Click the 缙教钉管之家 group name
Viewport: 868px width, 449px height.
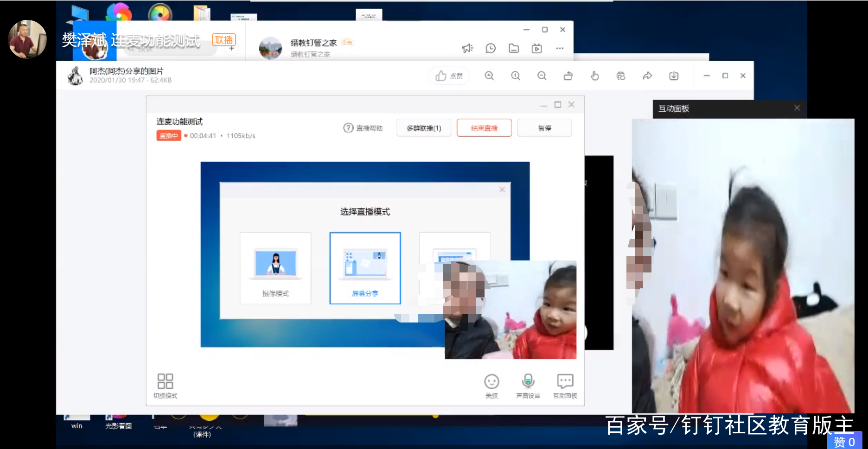pyautogui.click(x=313, y=43)
